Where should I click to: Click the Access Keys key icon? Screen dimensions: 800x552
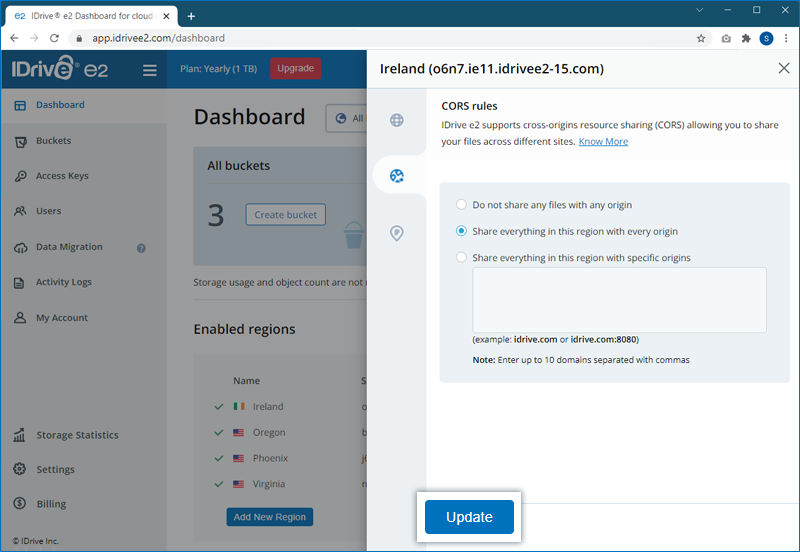(20, 176)
